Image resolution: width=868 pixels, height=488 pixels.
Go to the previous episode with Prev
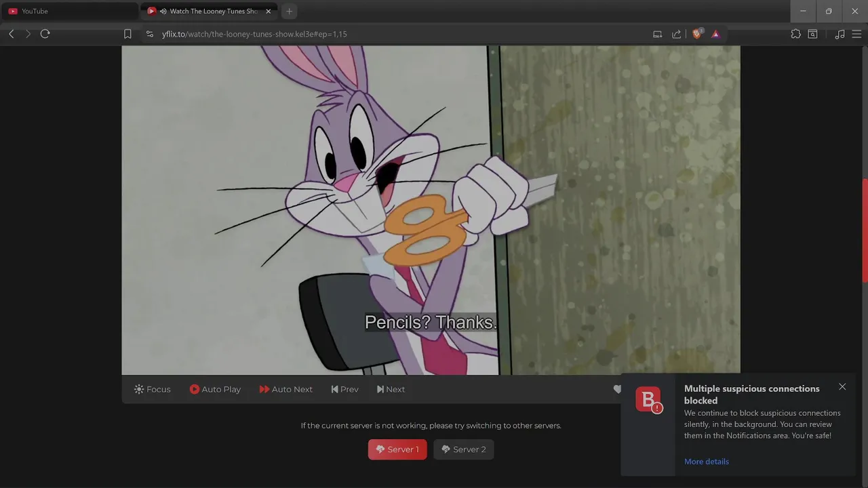(344, 389)
